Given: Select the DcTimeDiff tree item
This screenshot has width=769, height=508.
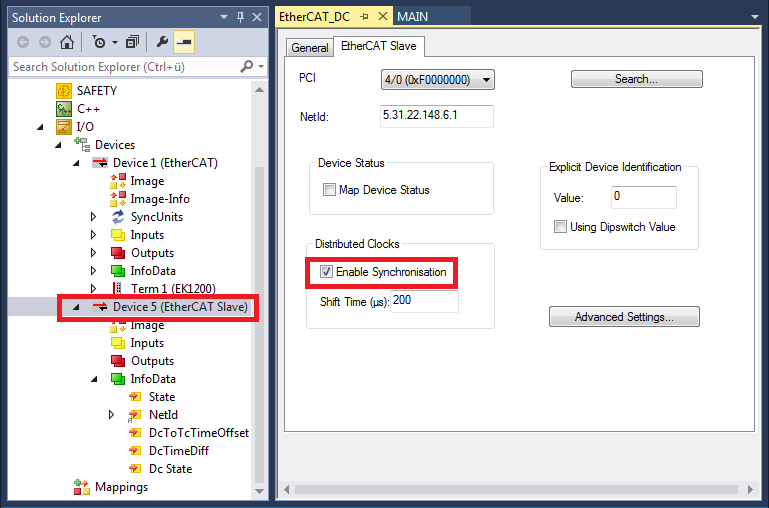Looking at the screenshot, I should click(179, 451).
